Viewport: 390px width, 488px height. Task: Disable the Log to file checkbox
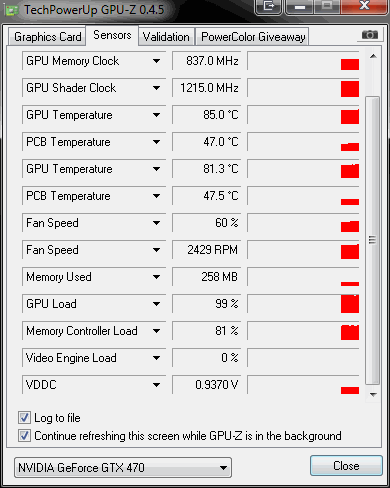tap(24, 418)
